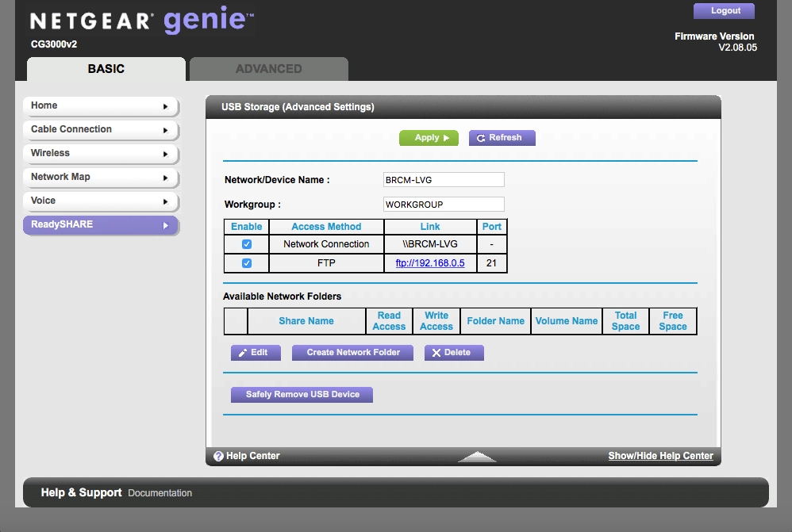Screen dimensions: 792x532
Task: Click the Folder Name column header
Action: click(x=495, y=321)
